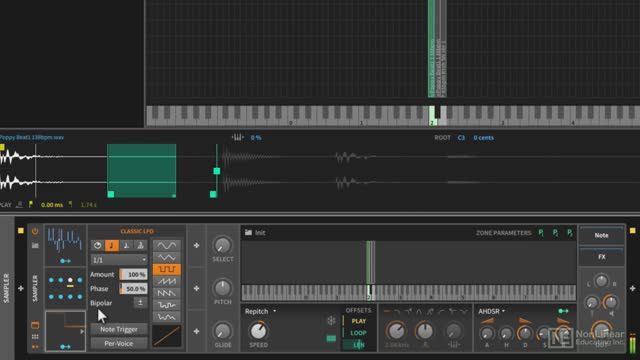Open the AHDSR envelope type dropdown
Image resolution: width=640 pixels, height=360 pixels.
[491, 311]
